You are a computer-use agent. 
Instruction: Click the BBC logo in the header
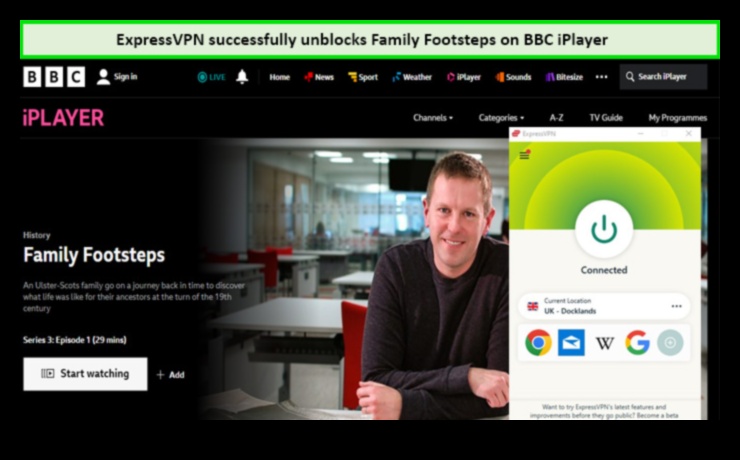point(54,77)
